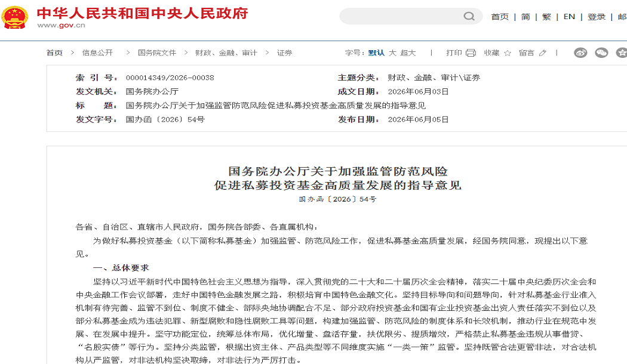Viewport: 627px width, 364px height.
Task: Select index number 000014349/2026-00038
Action: [x=170, y=78]
